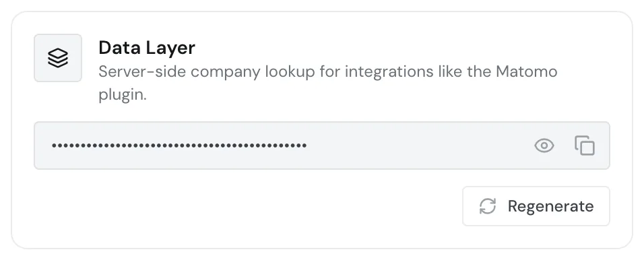The height and width of the screenshot is (260, 644).
Task: Select the overlapping squares copy icon
Action: pos(585,145)
